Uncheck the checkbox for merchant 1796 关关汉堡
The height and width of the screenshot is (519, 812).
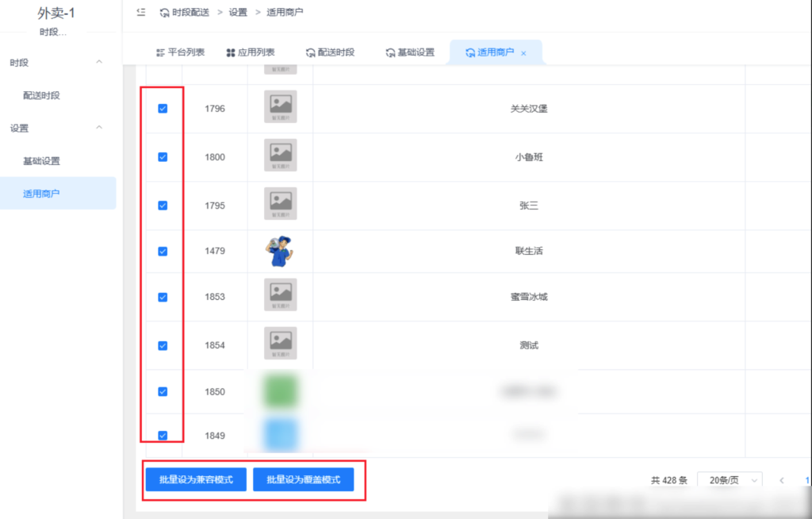(163, 110)
